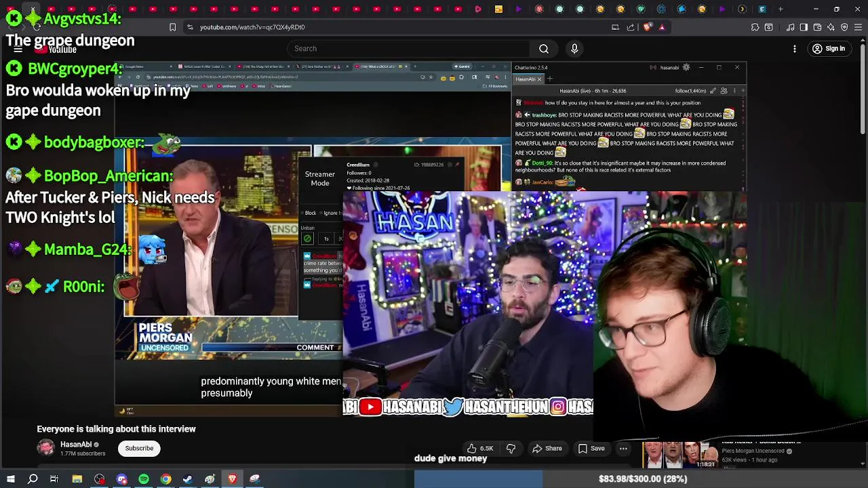This screenshot has height=488, width=868.
Task: Open the Piers Morgan Uncensored recommended video thumbnail
Action: [679, 455]
